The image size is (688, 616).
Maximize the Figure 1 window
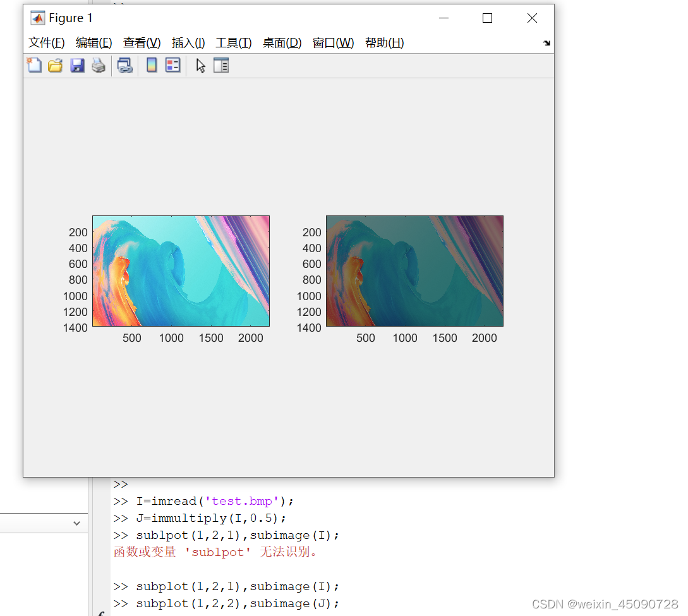487,18
